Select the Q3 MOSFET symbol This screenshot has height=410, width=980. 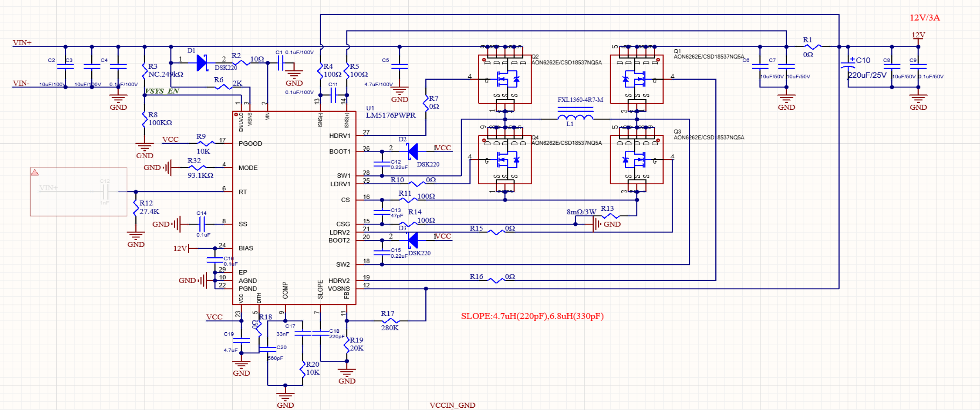pyautogui.click(x=637, y=160)
